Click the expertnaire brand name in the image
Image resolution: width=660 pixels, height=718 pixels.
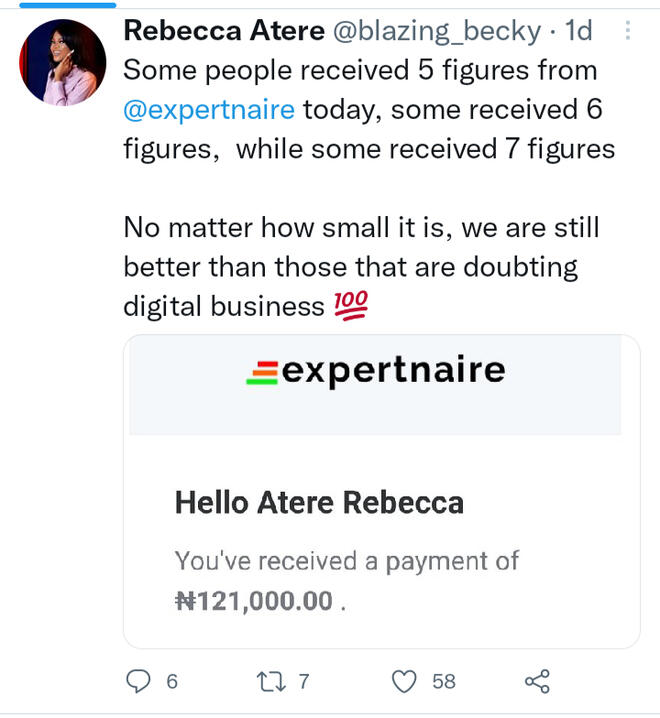(393, 371)
